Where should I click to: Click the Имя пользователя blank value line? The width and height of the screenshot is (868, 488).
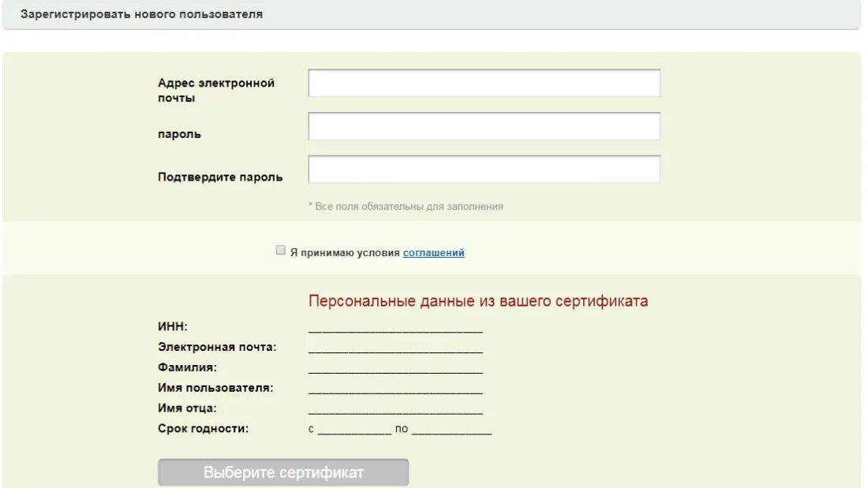[x=395, y=389]
